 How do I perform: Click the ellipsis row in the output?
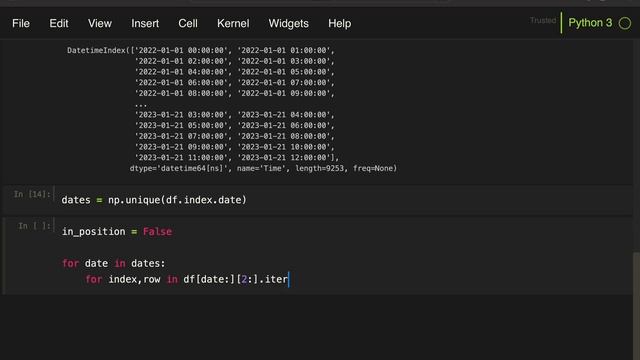tap(140, 104)
